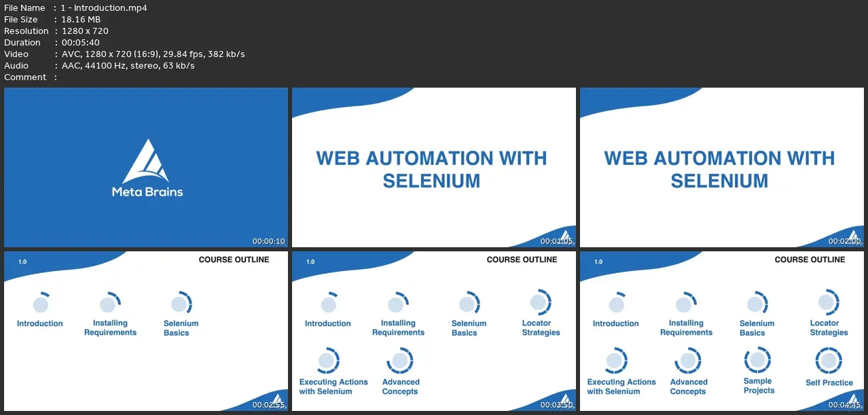Click the Self Practice circle icon in the 00:04:45 frame
The image size is (868, 415).
829,360
